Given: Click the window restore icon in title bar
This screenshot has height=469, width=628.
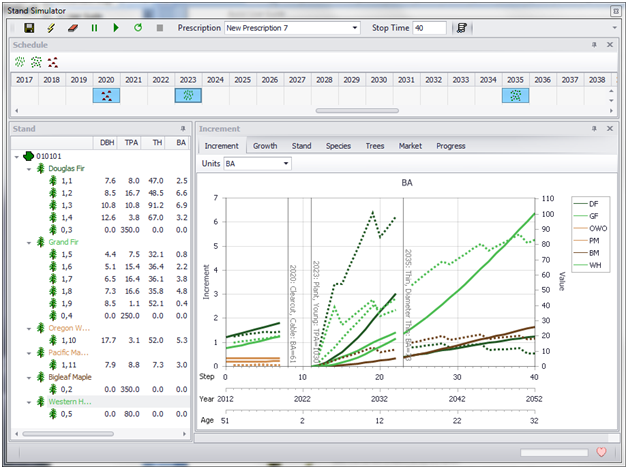Looking at the screenshot, I should (616, 11).
